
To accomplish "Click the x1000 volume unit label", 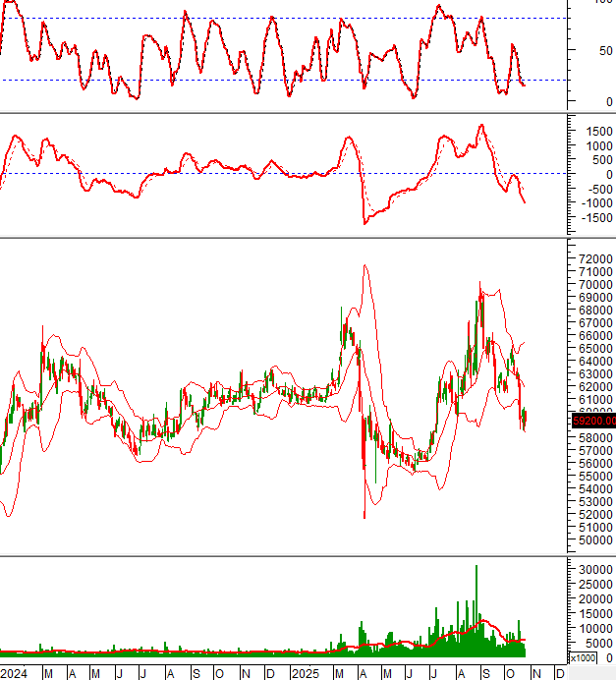I will (x=583, y=657).
